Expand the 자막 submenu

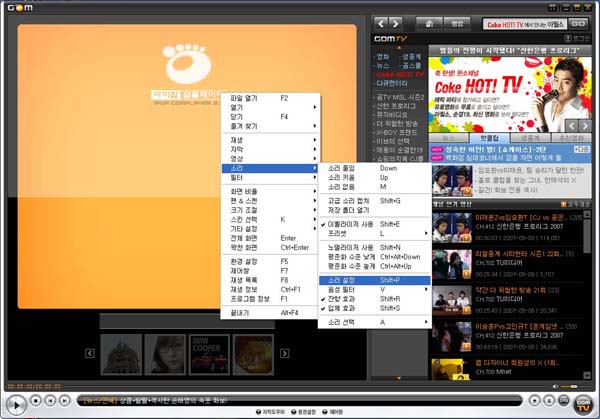(x=270, y=150)
